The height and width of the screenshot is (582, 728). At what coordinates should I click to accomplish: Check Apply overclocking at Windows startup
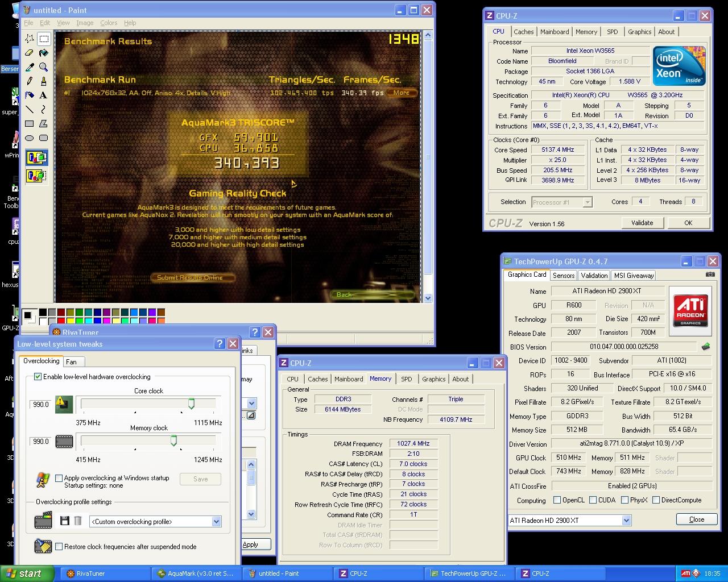coord(59,478)
